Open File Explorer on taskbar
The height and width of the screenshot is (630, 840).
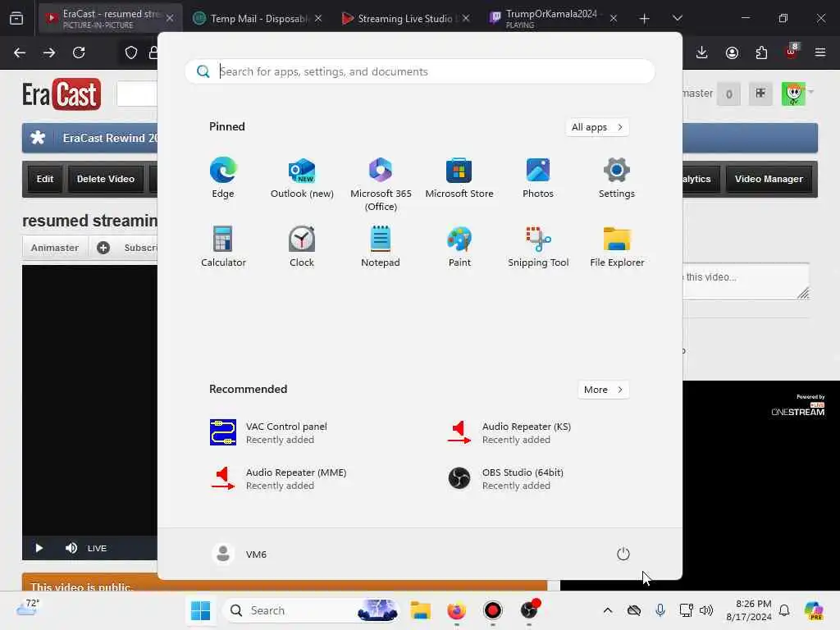coord(421,610)
